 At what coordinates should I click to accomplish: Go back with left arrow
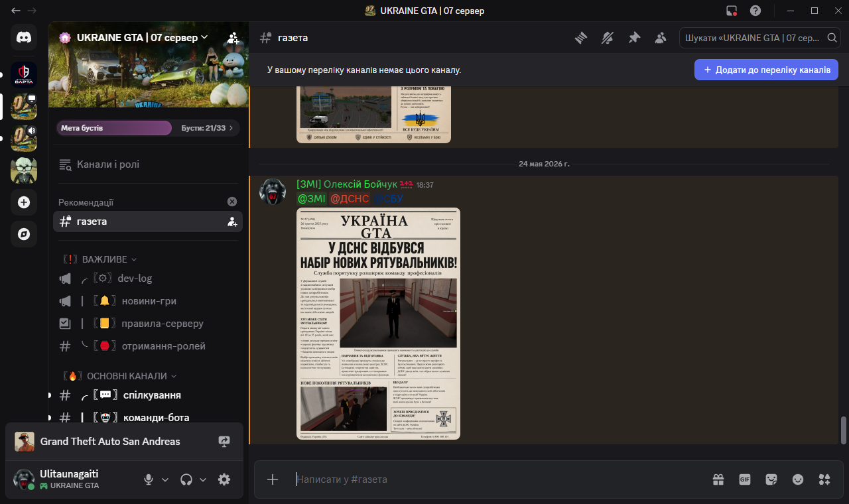point(16,11)
